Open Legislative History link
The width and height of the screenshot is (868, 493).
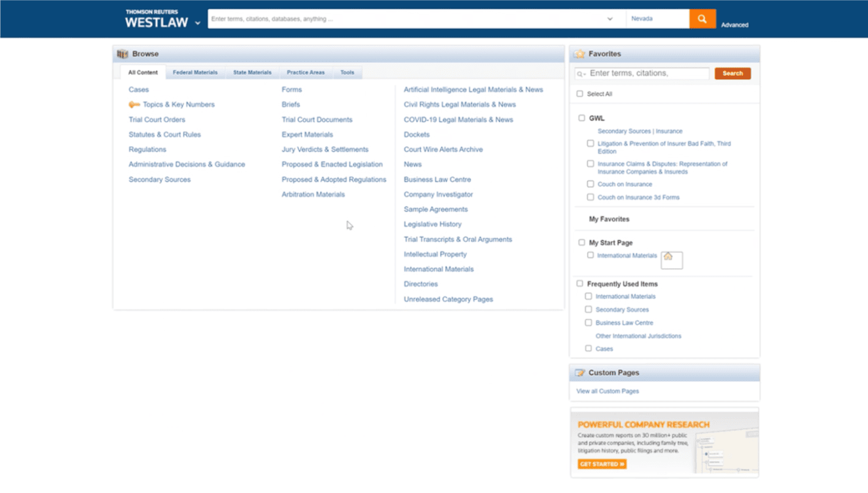pos(433,224)
